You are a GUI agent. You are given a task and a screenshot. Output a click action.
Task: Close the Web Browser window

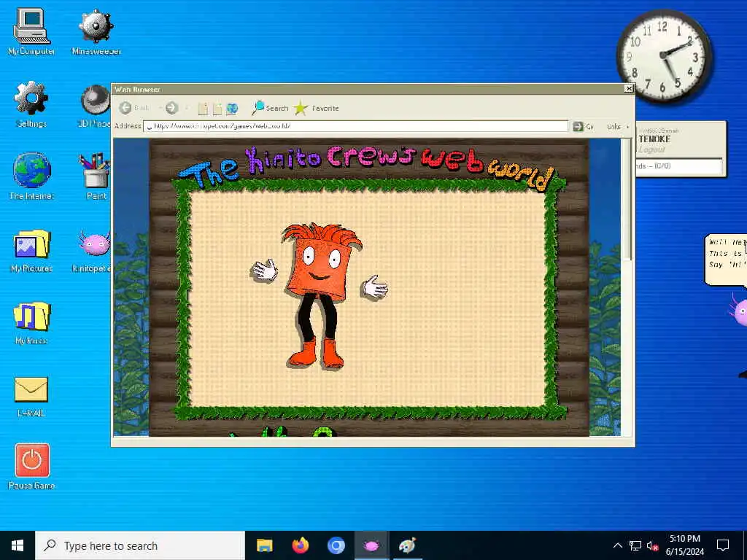click(x=629, y=88)
